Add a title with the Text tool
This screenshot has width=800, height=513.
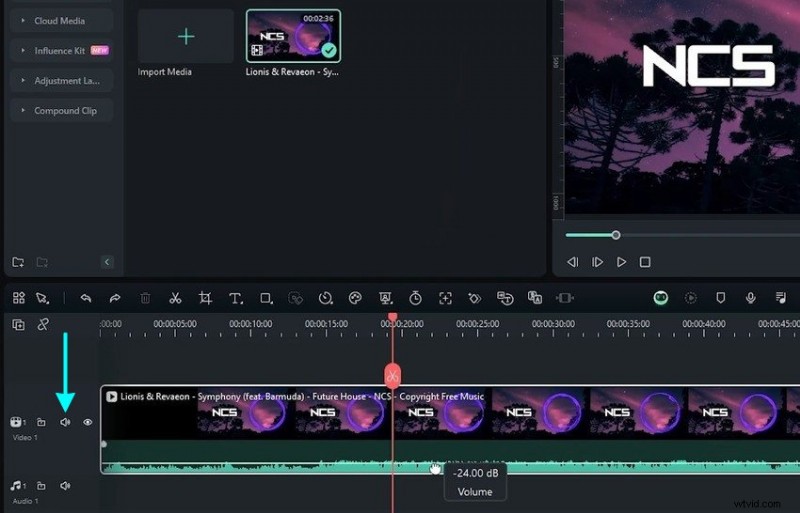[235, 298]
